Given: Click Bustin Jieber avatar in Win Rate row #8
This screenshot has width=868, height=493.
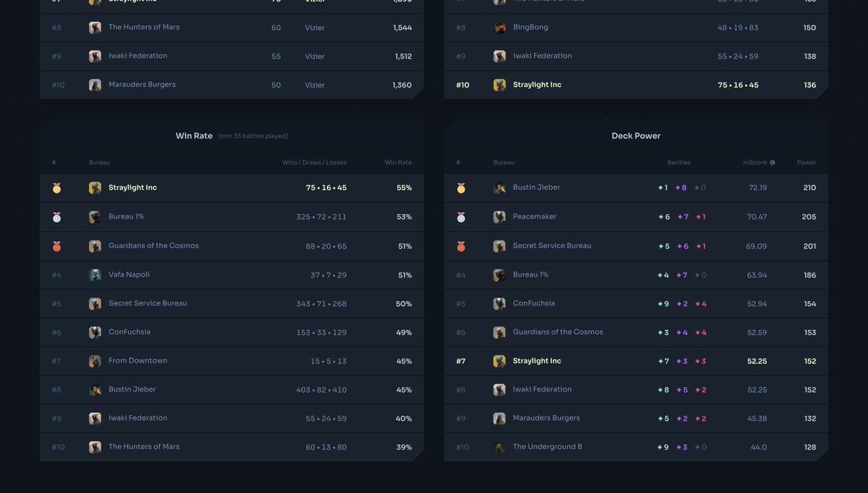Looking at the screenshot, I should [95, 390].
